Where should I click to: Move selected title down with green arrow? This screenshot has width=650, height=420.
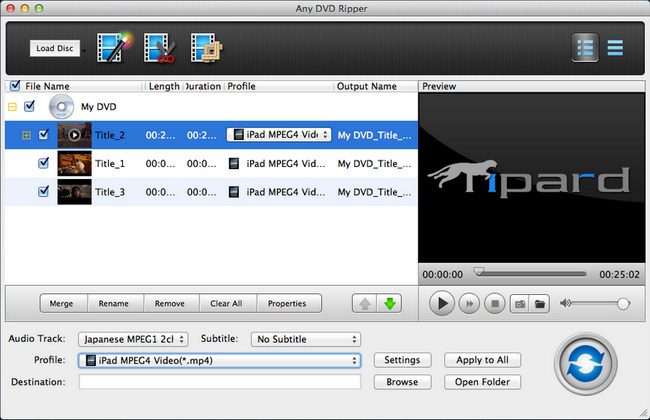389,303
